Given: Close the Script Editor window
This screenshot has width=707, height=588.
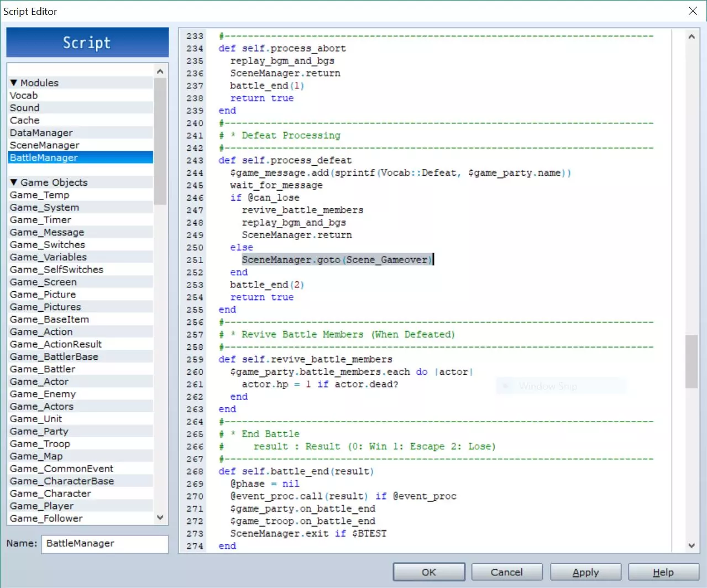Looking at the screenshot, I should pyautogui.click(x=693, y=11).
